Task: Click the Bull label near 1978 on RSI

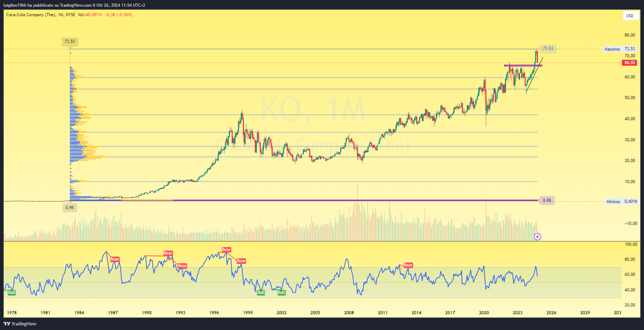Action: point(12,292)
